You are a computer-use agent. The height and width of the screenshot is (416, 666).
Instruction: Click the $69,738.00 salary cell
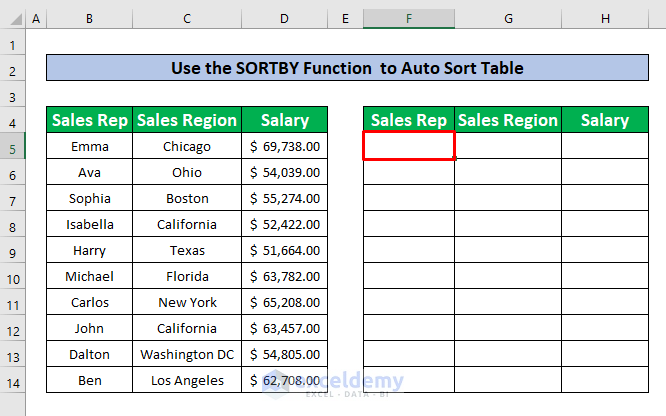pyautogui.click(x=284, y=147)
